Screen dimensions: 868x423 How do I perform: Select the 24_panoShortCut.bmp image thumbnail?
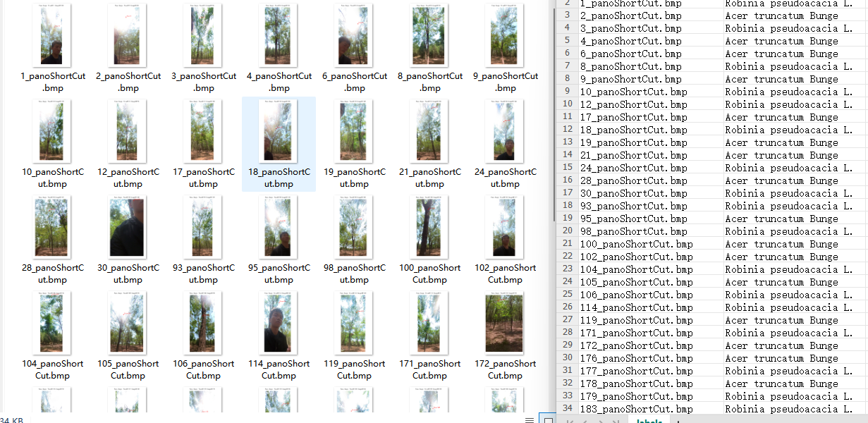(x=505, y=130)
